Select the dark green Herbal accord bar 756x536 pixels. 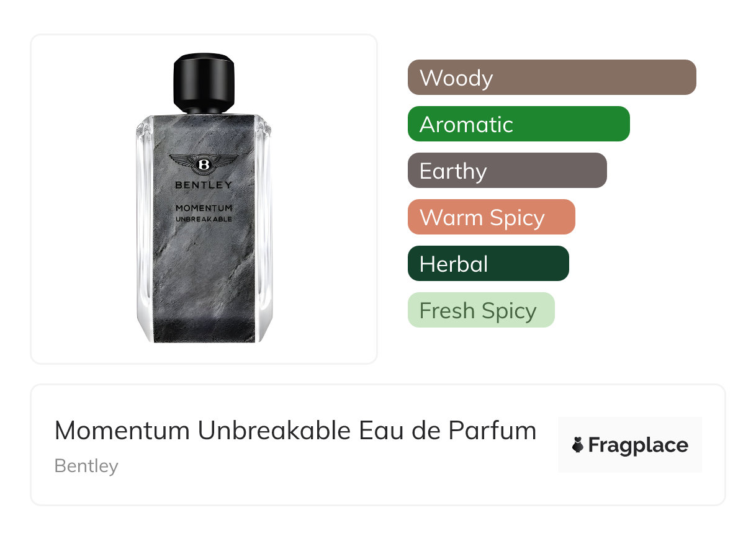coord(488,264)
